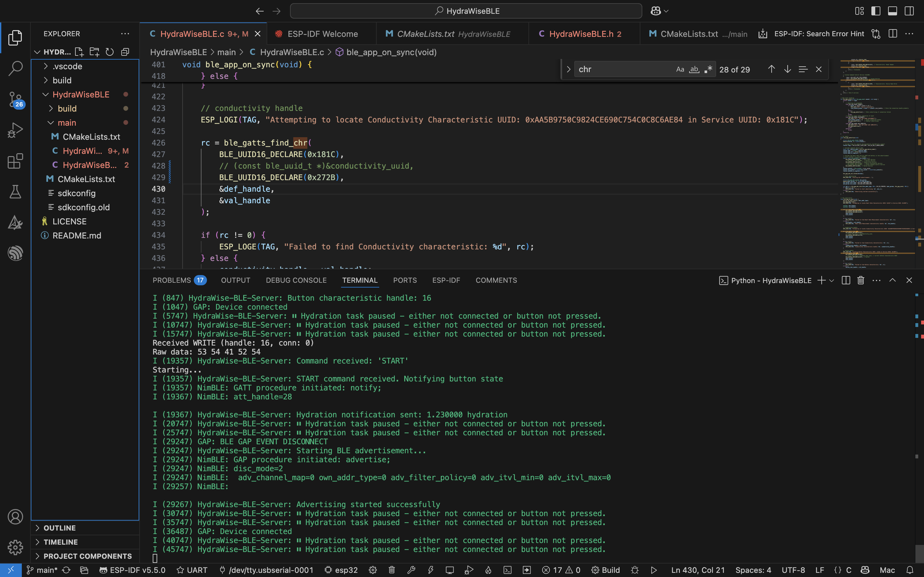Kill the terminal with trash icon
The image size is (924, 577).
[860, 280]
